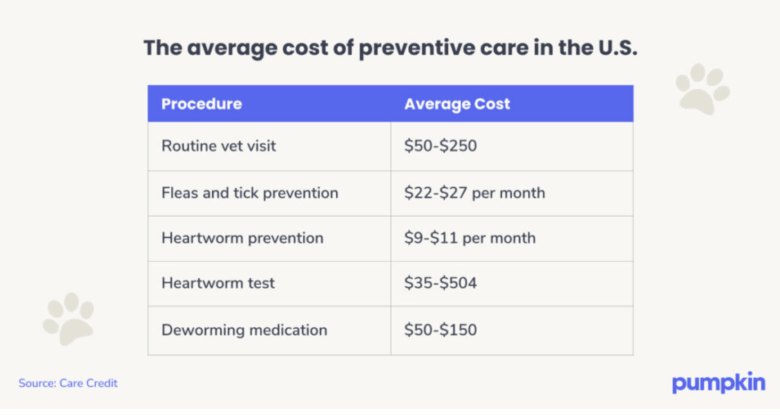Click the Deworming medication cell
780x415 pixels.
pyautogui.click(x=244, y=330)
